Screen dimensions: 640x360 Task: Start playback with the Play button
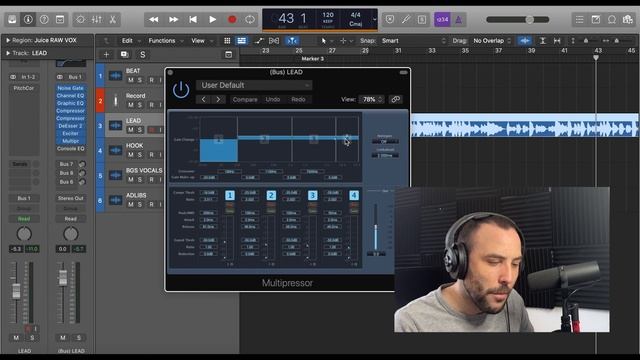213,19
